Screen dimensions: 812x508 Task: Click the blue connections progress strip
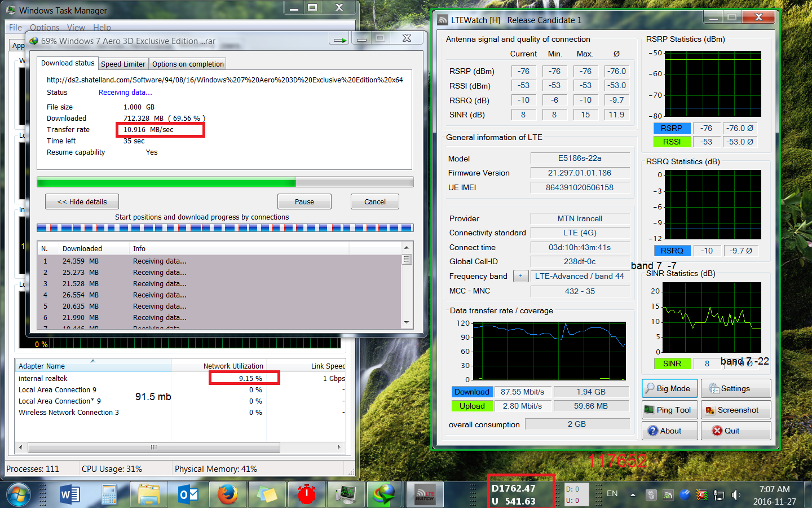pos(225,228)
